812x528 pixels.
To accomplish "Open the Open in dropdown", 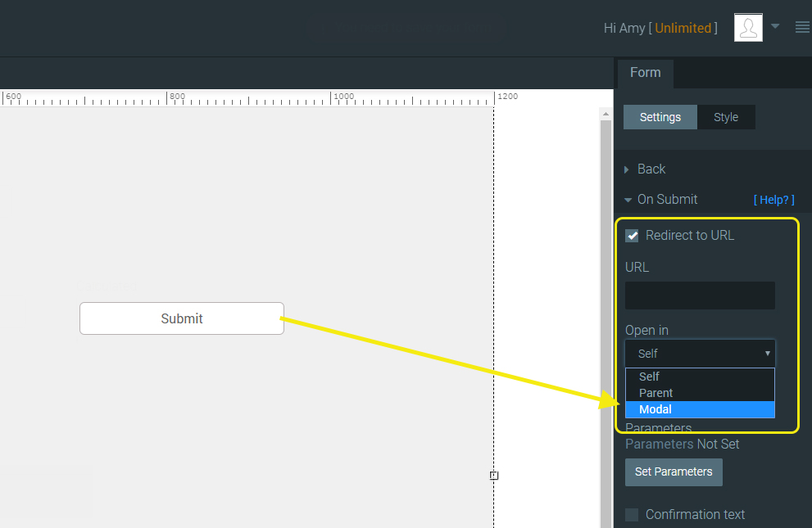I will pyautogui.click(x=700, y=353).
